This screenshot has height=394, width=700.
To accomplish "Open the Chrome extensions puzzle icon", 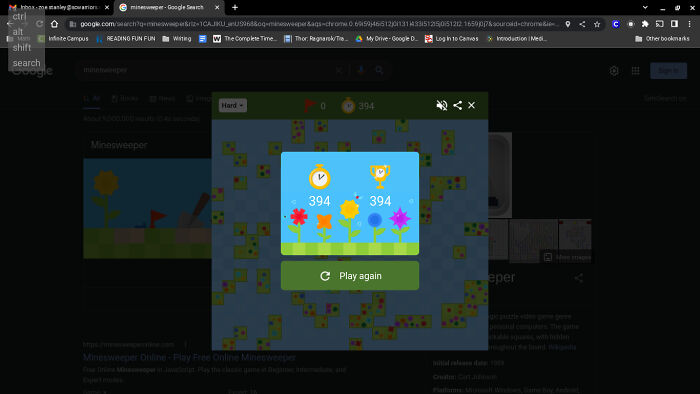I will [645, 24].
